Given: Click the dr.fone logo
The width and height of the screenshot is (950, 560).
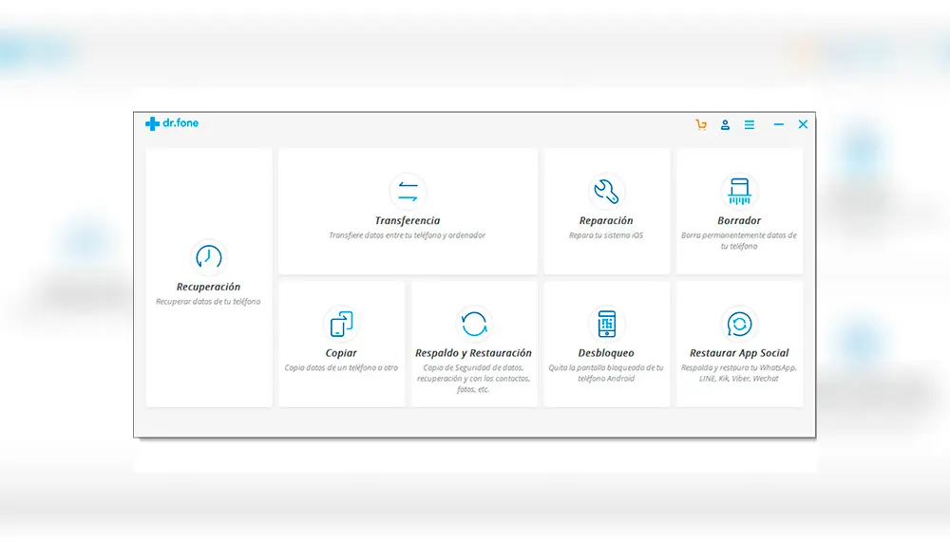Looking at the screenshot, I should click(172, 123).
